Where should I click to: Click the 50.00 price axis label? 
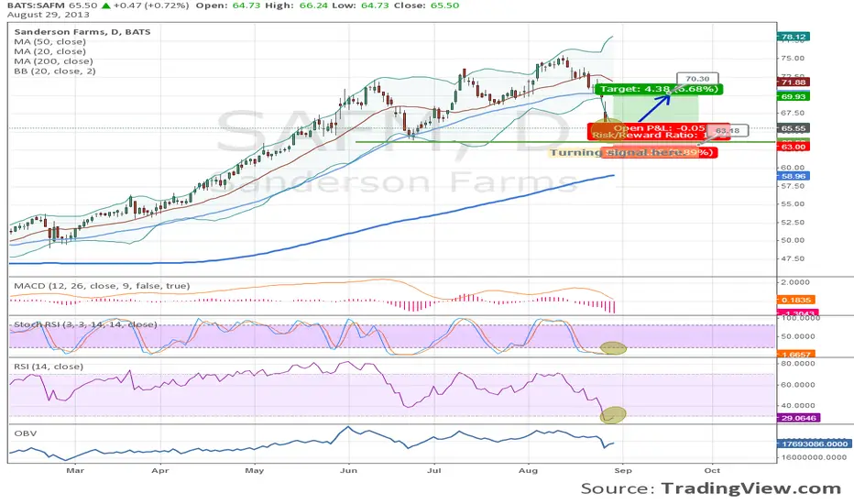[x=793, y=240]
